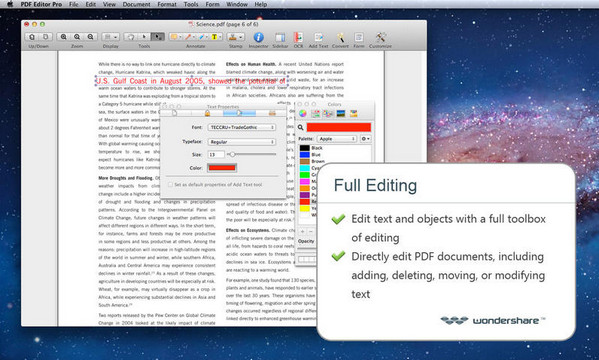This screenshot has height=360, width=599.
Task: Open the Form menu in menu bar
Action: coord(212,4)
